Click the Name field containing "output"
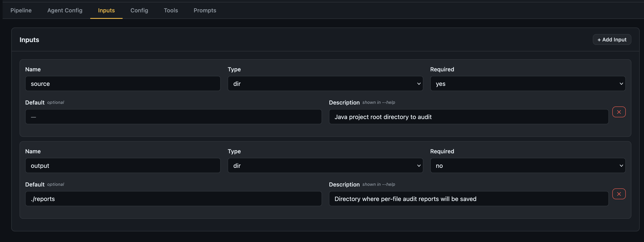The image size is (644, 242). (x=123, y=165)
